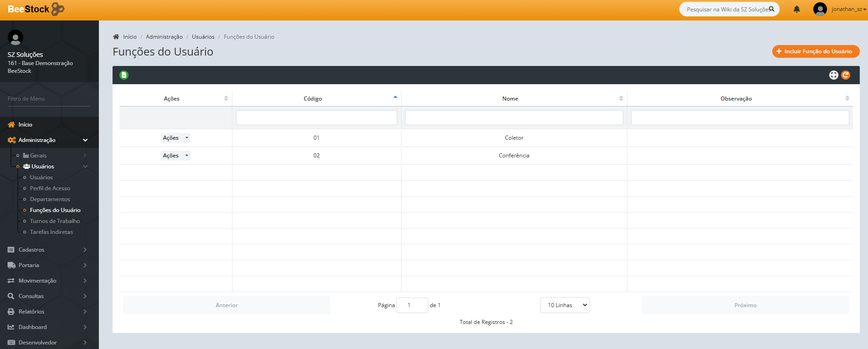Click the Usuários breadcrumb link

coord(203,37)
